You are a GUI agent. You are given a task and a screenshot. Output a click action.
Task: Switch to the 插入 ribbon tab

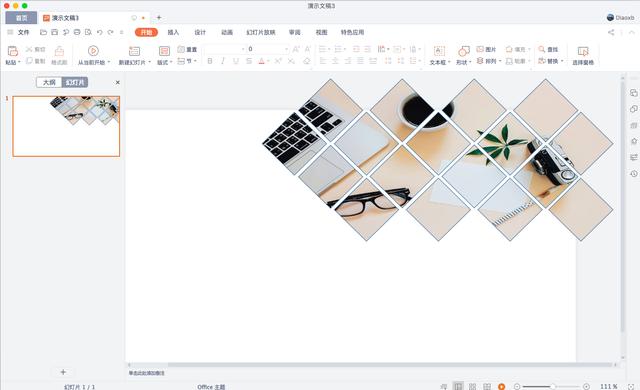(173, 32)
